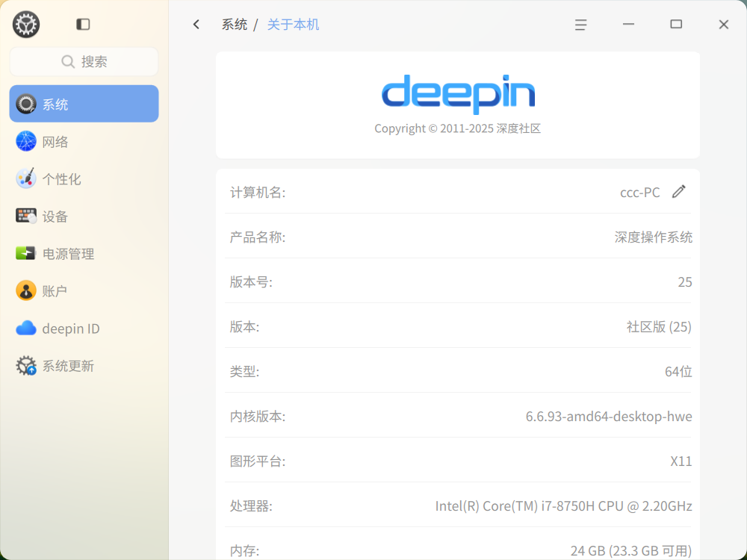Viewport: 747px width, 560px height.
Task: Maximize the Control Center window
Action: (x=676, y=25)
